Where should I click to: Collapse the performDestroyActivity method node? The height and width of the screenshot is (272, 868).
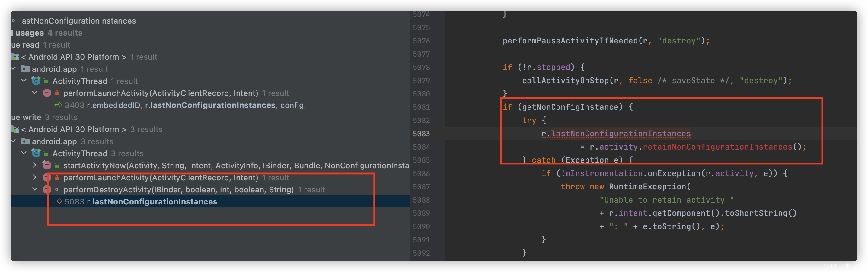click(x=35, y=189)
